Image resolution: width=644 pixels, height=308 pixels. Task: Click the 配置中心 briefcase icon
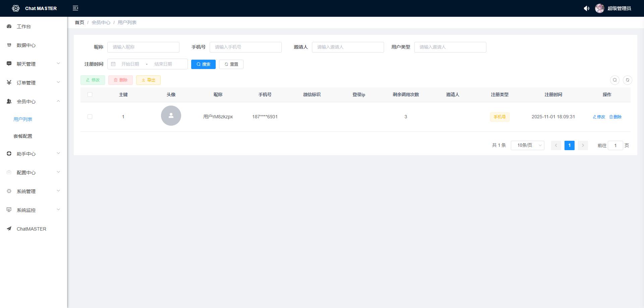click(x=9, y=172)
